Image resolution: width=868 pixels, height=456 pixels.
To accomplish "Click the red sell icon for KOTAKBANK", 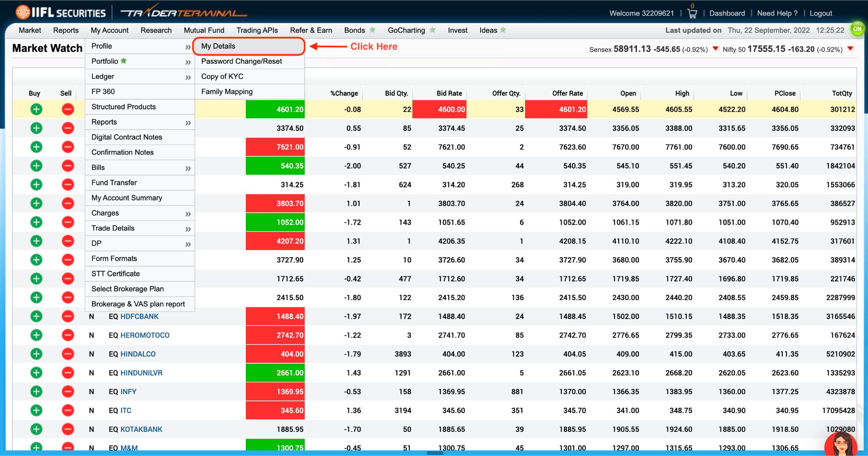I will 68,429.
